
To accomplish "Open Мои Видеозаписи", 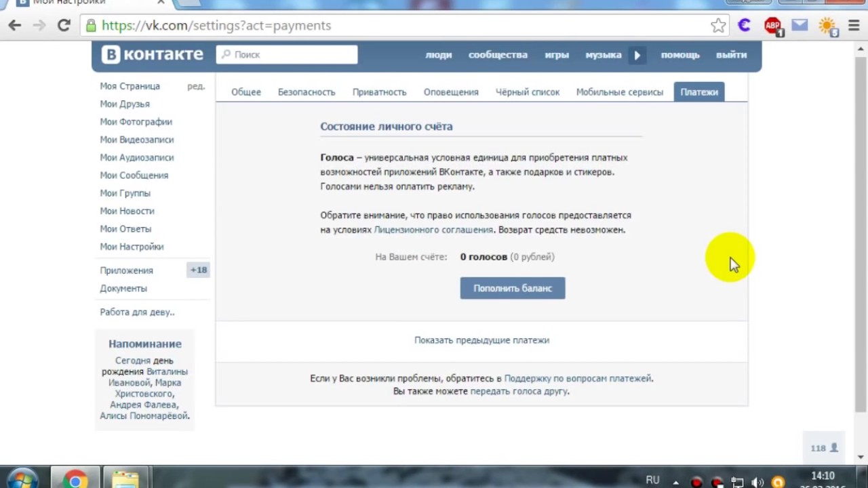I will coord(137,140).
